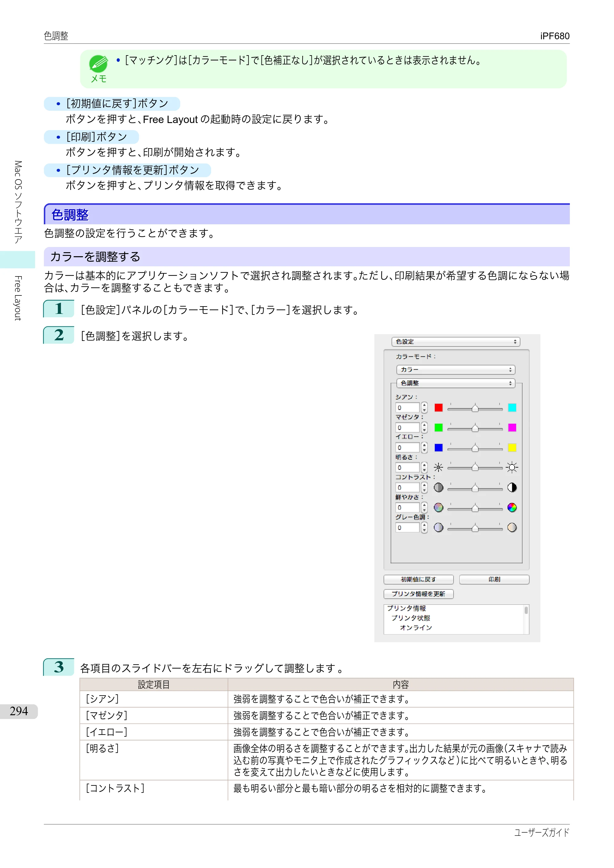This screenshot has height=868, width=614.
Task: Click the グレー色調 slider thumb
Action: [x=475, y=528]
